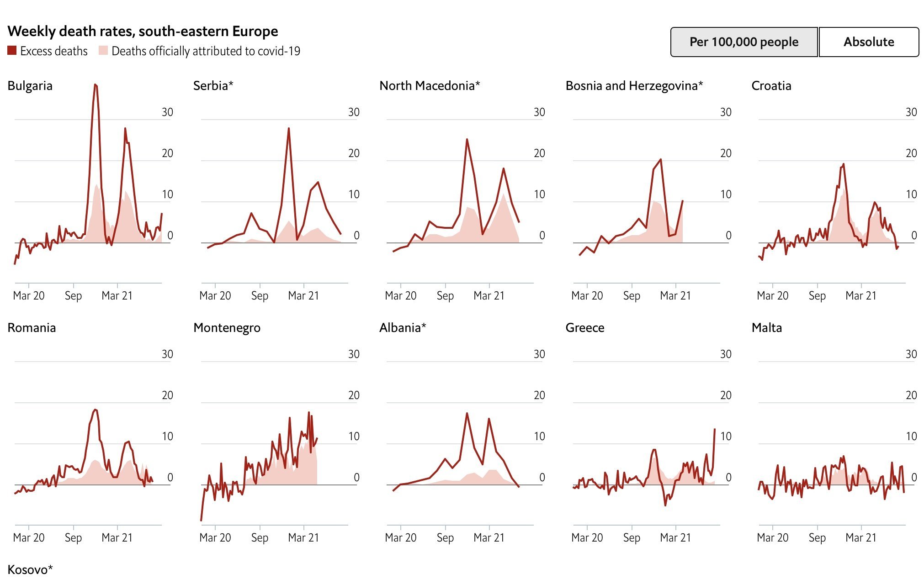The height and width of the screenshot is (579, 924).
Task: Click the dark red Excess deaths legend swatch
Action: 12,51
